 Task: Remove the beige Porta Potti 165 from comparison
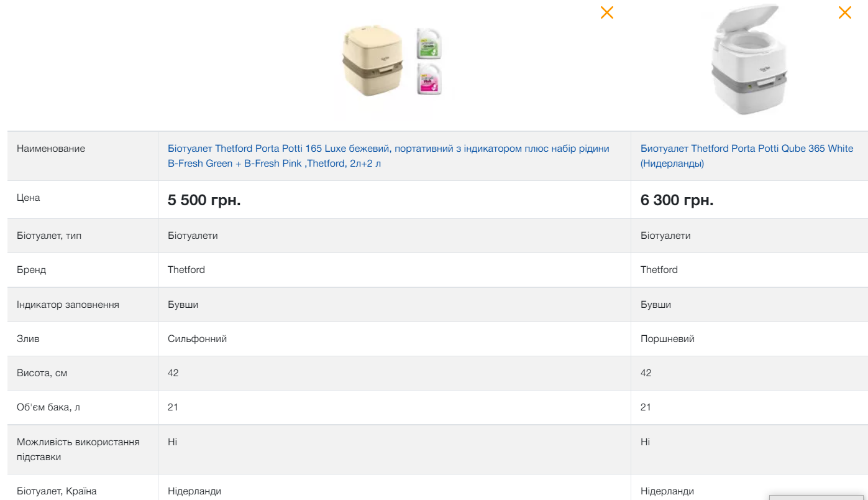pyautogui.click(x=606, y=12)
